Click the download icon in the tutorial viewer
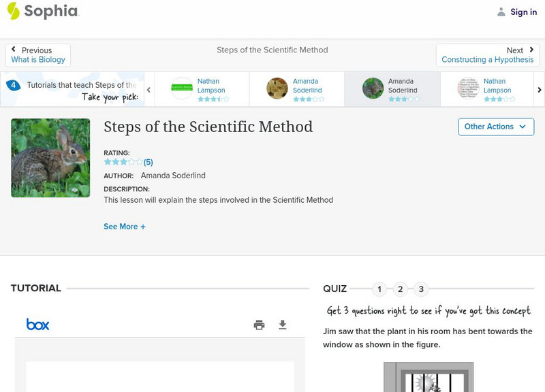545x392 pixels. coord(283,325)
